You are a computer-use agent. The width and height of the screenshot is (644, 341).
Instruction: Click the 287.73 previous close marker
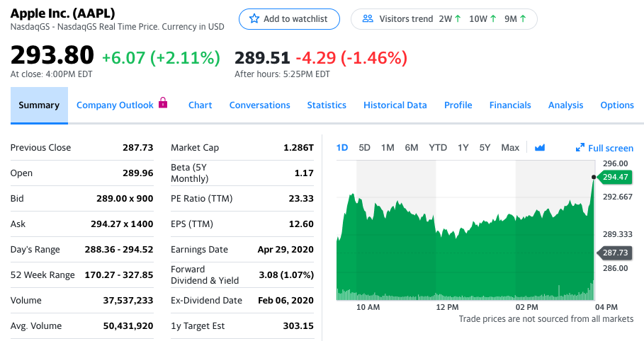pyautogui.click(x=616, y=253)
